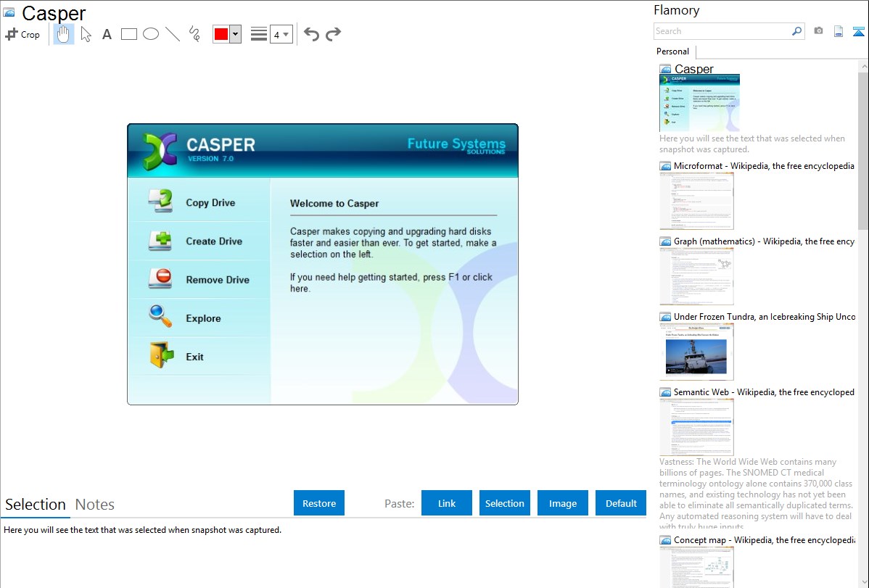Click the selection text area below tabs
This screenshot has height=588, width=869.
tap(324, 553)
